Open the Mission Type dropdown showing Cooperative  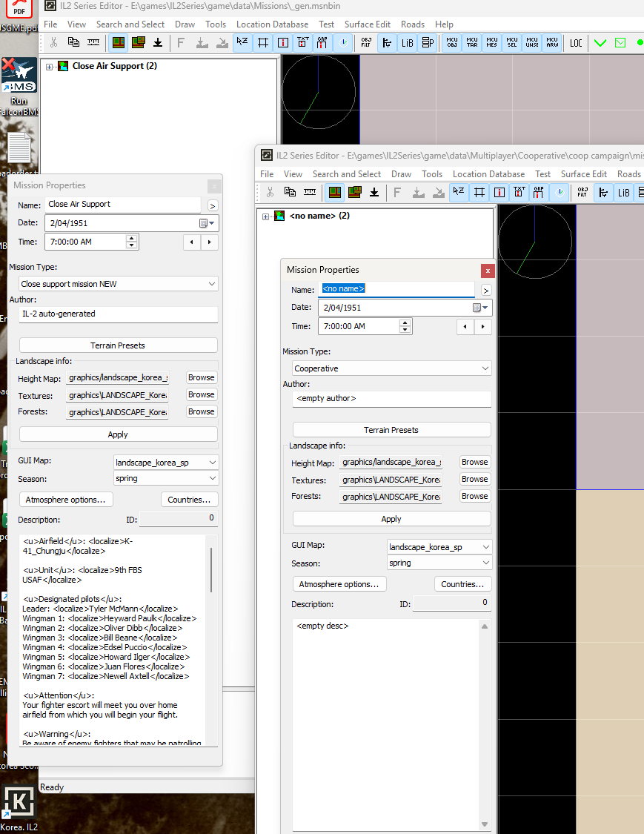pos(391,368)
